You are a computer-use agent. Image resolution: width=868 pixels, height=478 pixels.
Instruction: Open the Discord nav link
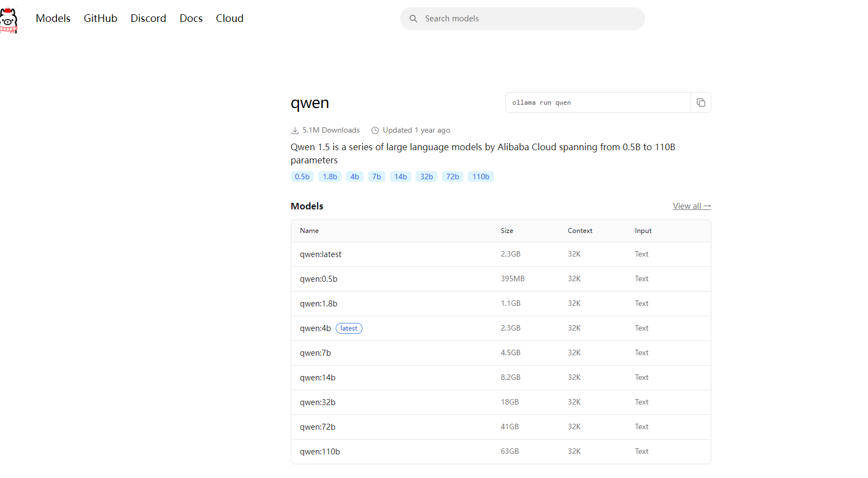click(x=148, y=18)
